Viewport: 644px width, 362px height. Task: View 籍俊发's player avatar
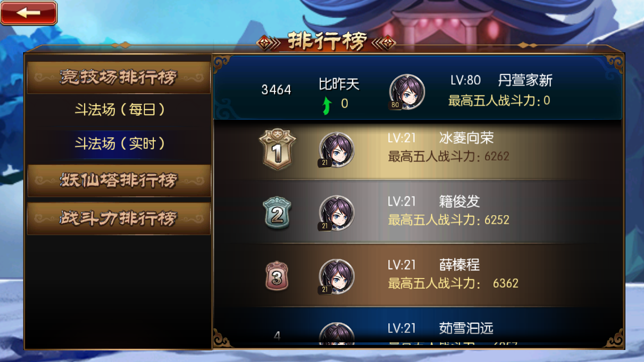[x=337, y=213]
